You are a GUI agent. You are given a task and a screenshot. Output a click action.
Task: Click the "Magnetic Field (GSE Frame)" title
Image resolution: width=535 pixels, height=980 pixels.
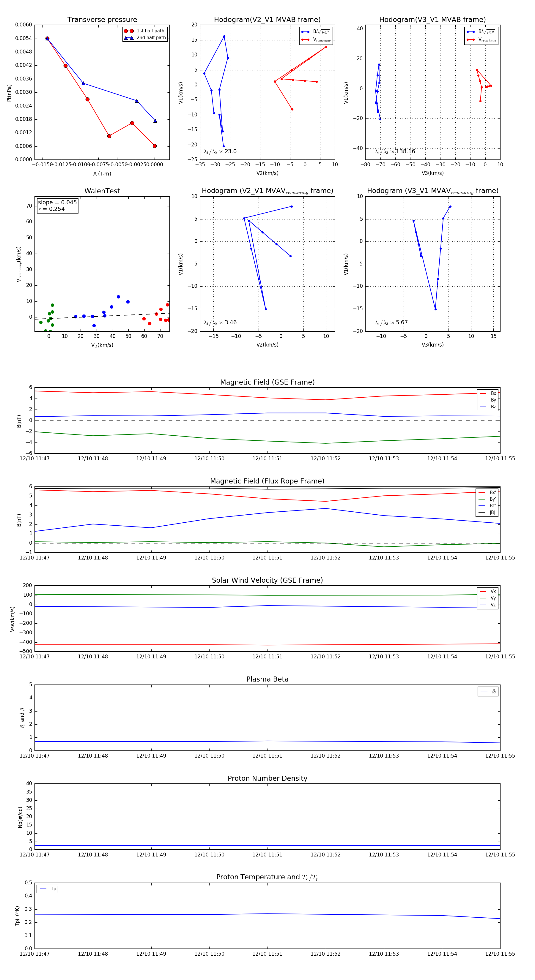pos(267,382)
